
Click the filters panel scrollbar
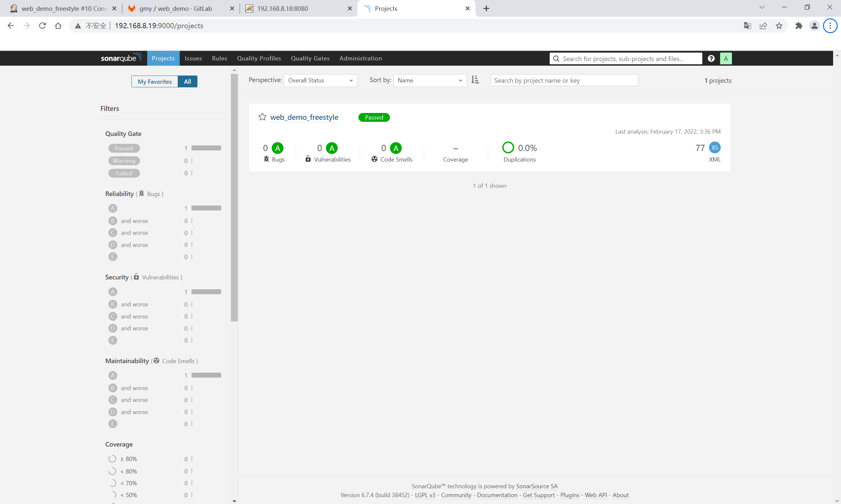(x=234, y=197)
